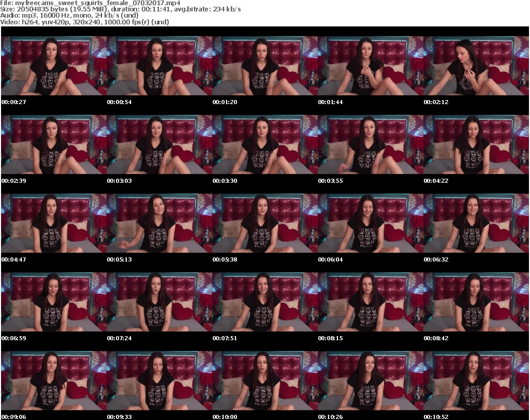530x420 pixels.
Task: Click the 00:05:38 timestamp label
Action: (225, 259)
